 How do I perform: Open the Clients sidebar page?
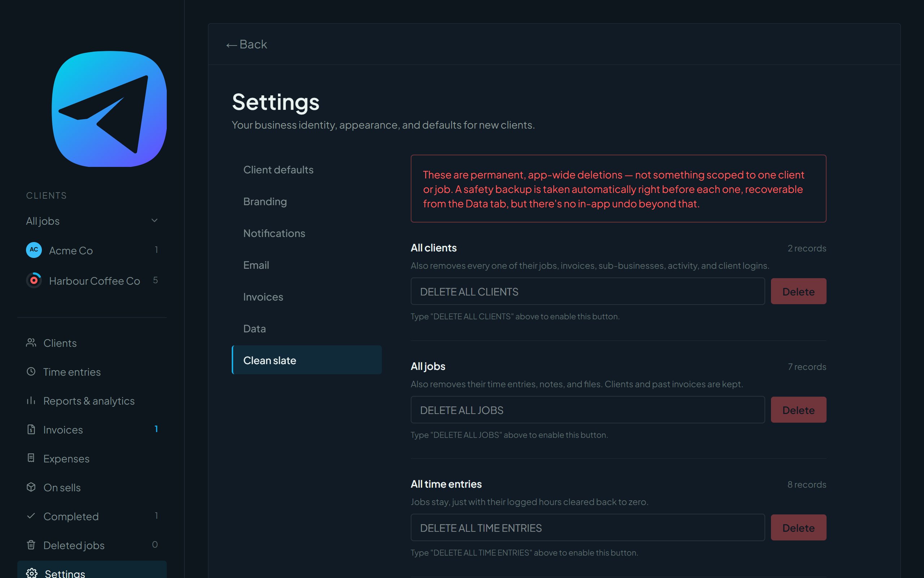click(92, 343)
